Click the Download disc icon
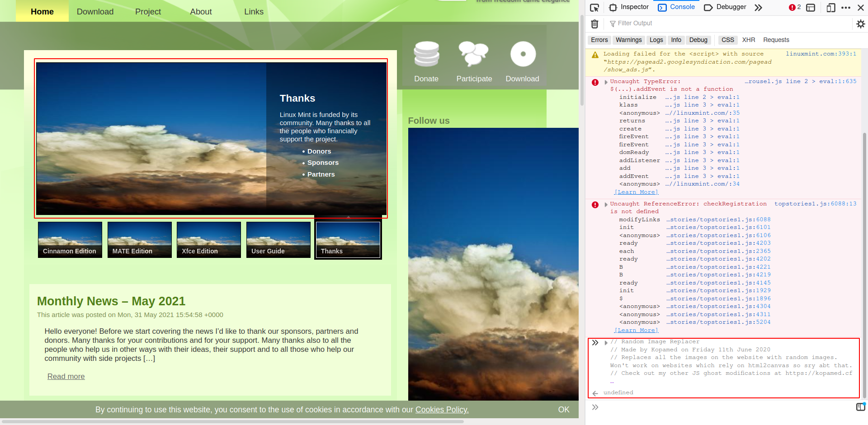The image size is (868, 425). 523,54
